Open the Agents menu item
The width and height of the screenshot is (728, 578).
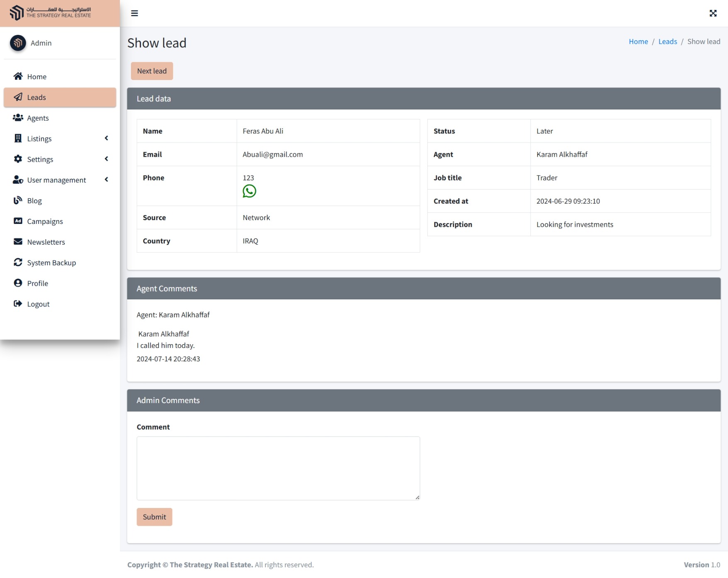[38, 118]
